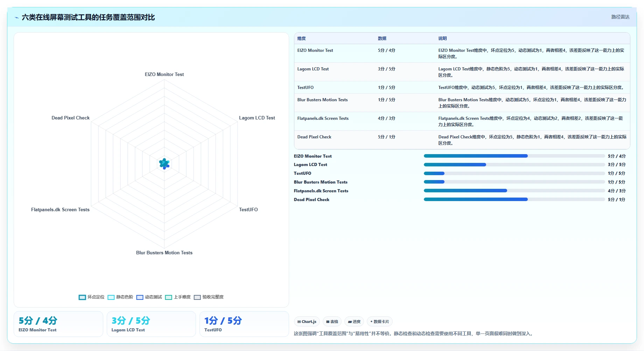The height and width of the screenshot is (351, 644).
Task: Click the bird icon beside the title
Action: [16, 18]
